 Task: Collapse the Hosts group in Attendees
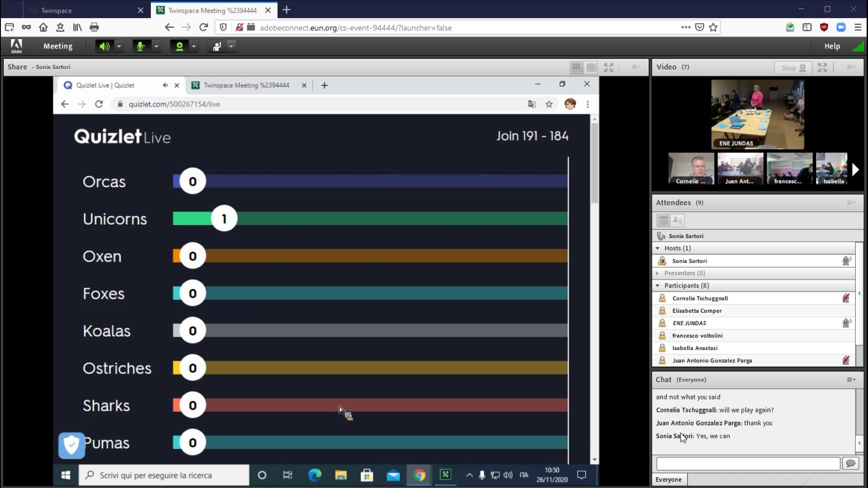[658, 248]
